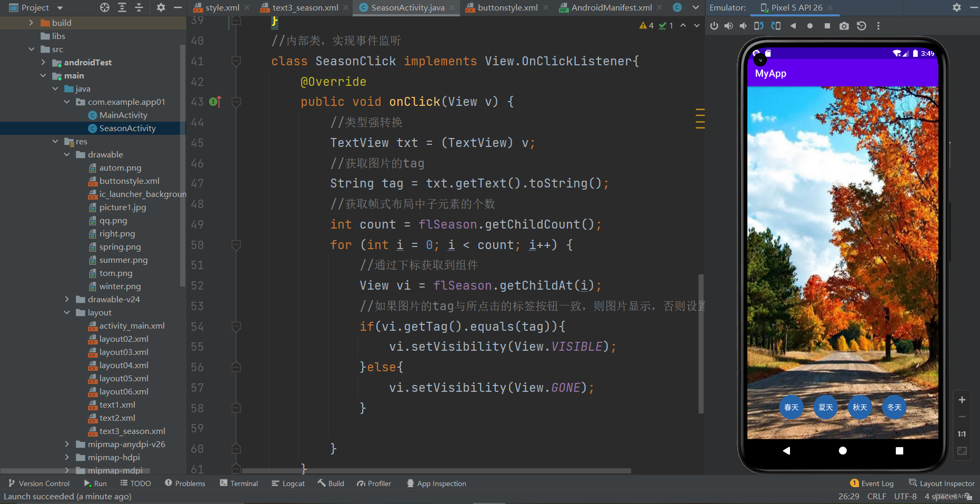This screenshot has width=980, height=504.
Task: Tap the phone's Back navigation button
Action: point(786,451)
